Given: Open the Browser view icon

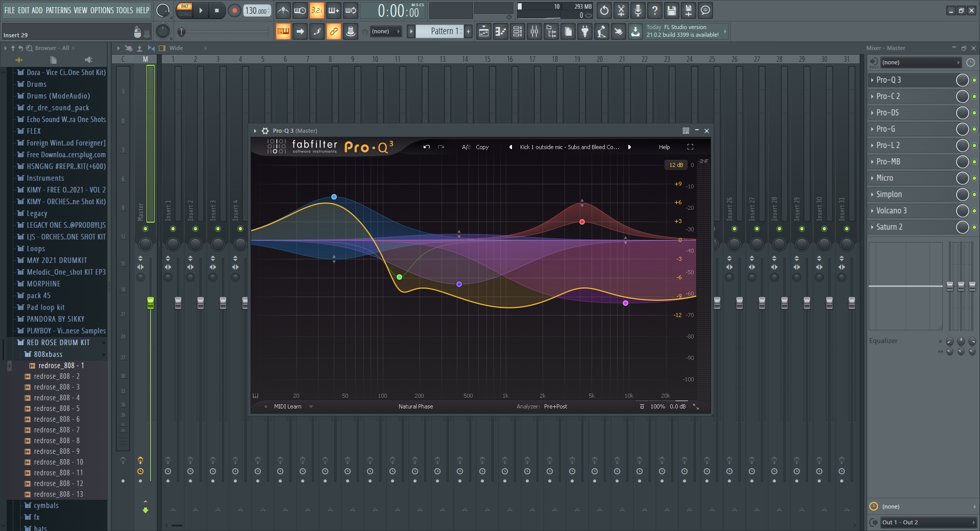Looking at the screenshot, I should pyautogui.click(x=551, y=32).
